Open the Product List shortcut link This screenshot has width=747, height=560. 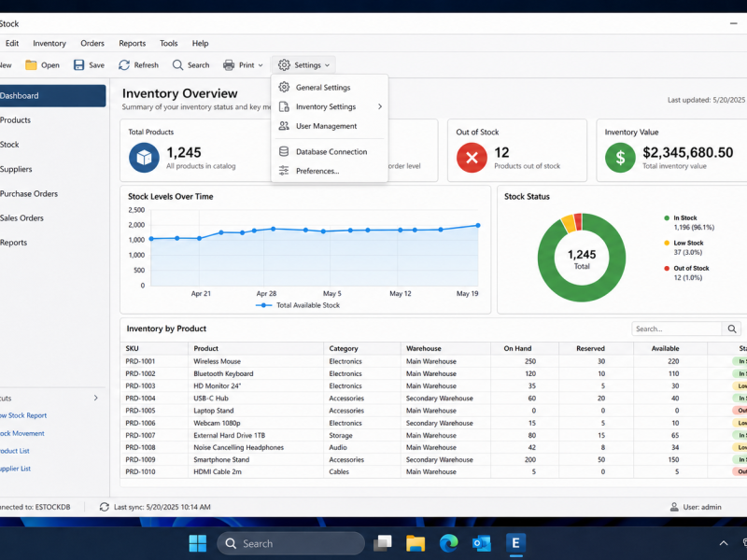point(14,451)
